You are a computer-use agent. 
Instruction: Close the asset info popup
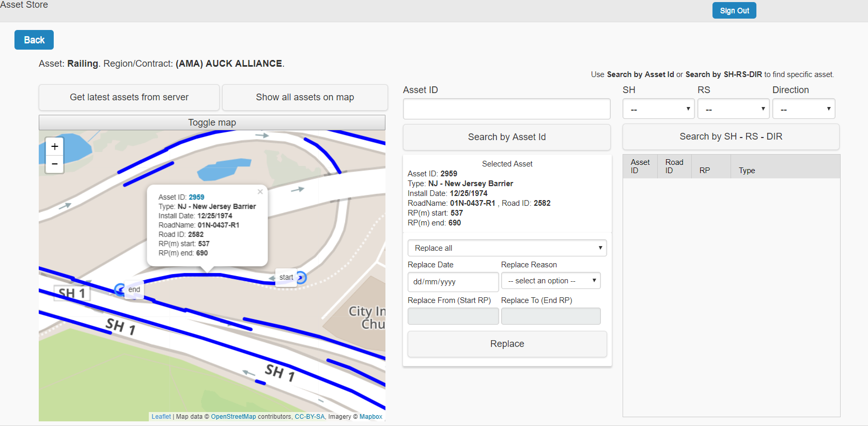point(260,192)
